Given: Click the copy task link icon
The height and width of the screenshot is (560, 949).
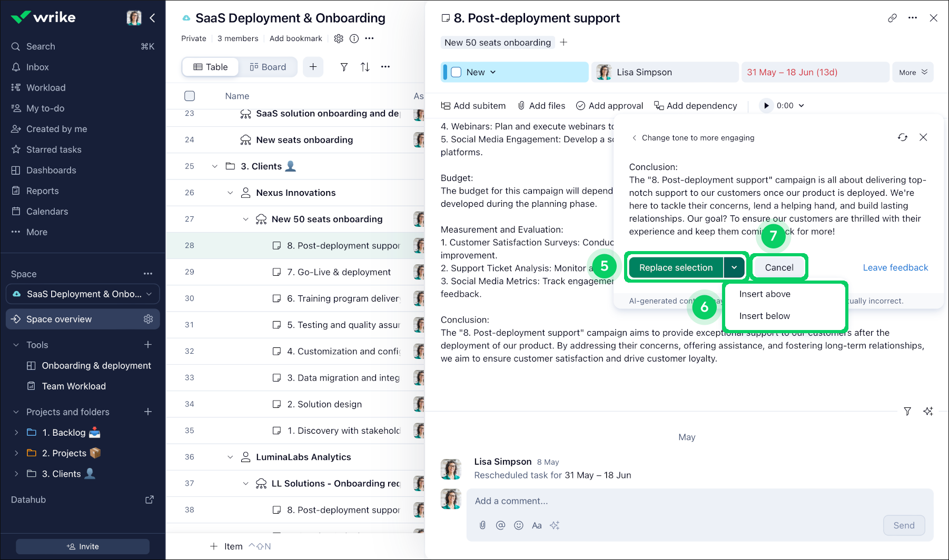Looking at the screenshot, I should tap(892, 18).
